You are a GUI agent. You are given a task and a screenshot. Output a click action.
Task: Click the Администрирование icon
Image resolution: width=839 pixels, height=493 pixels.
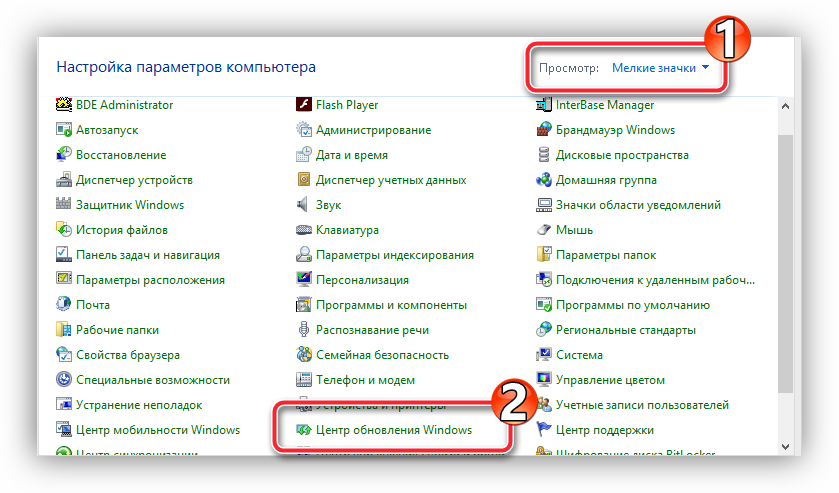coord(303,130)
